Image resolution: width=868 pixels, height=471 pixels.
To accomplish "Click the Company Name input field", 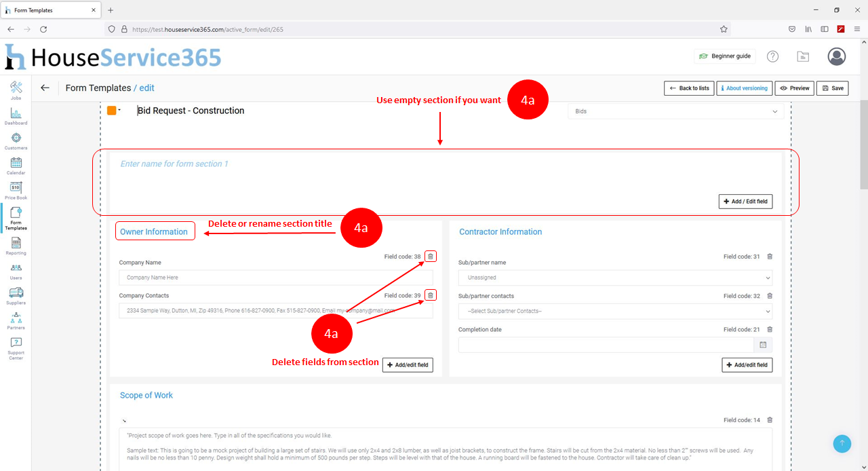I will coord(275,278).
